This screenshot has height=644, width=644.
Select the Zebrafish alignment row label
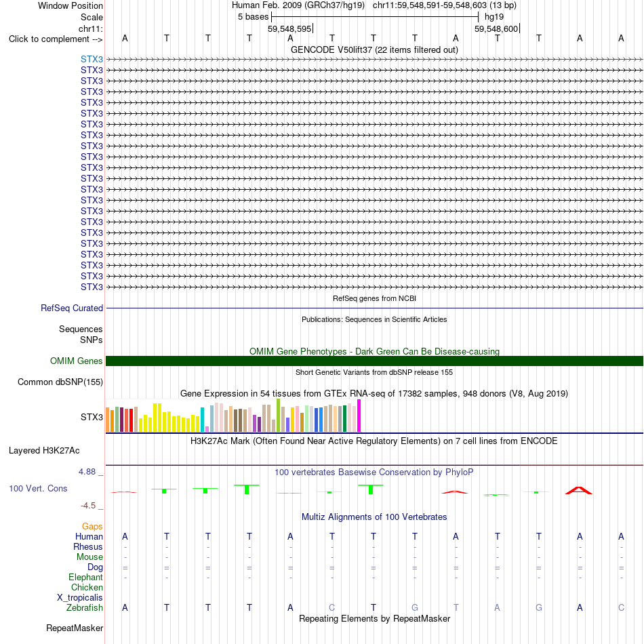click(x=85, y=607)
